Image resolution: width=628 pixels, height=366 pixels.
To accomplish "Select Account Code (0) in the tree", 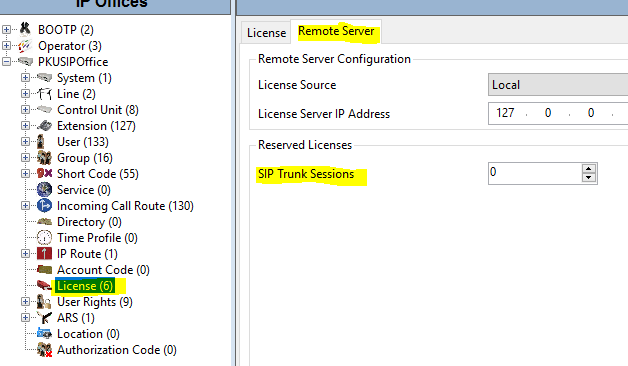I will tap(103, 270).
